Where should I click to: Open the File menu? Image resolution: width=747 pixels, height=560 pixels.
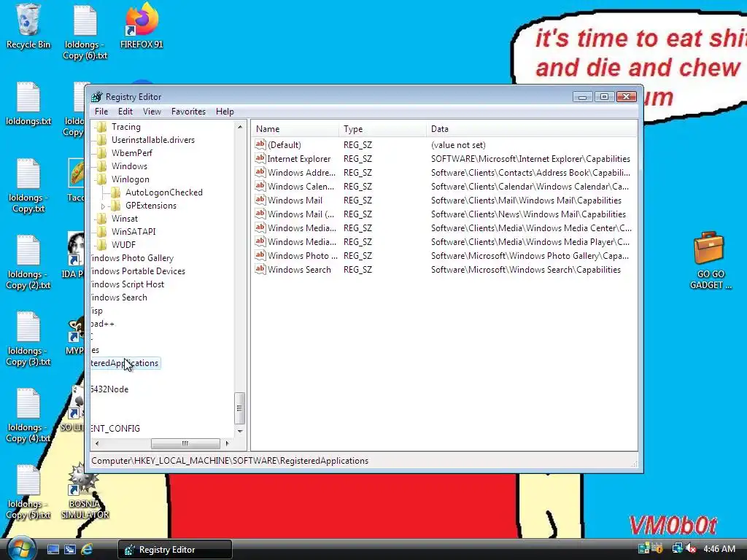click(101, 112)
